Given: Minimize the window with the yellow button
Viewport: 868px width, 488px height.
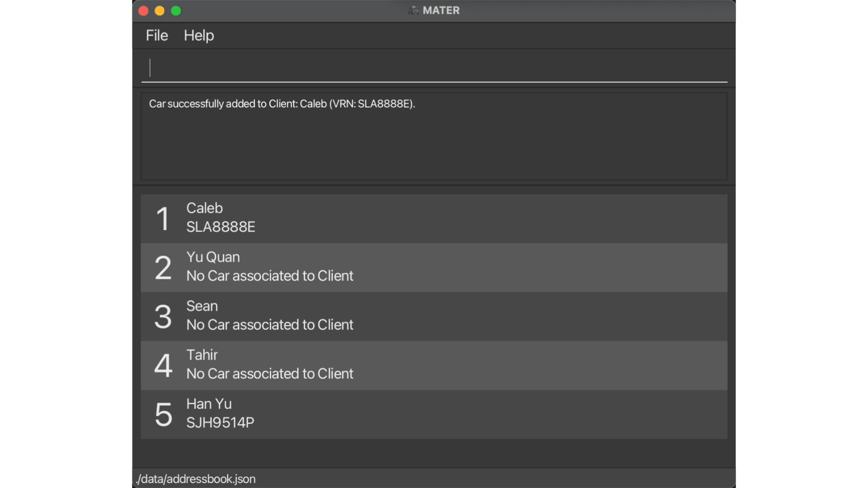Looking at the screenshot, I should 160,11.
